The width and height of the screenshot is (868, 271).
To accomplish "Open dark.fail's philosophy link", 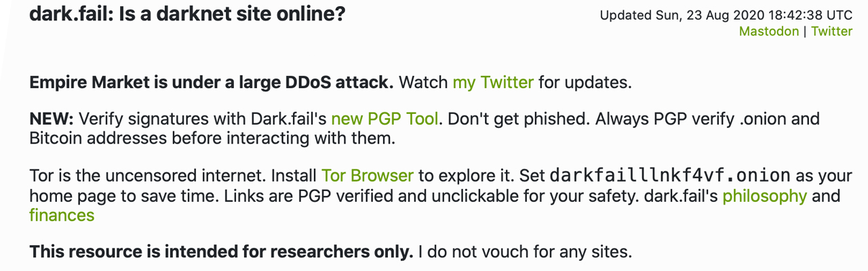I will pyautogui.click(x=764, y=196).
